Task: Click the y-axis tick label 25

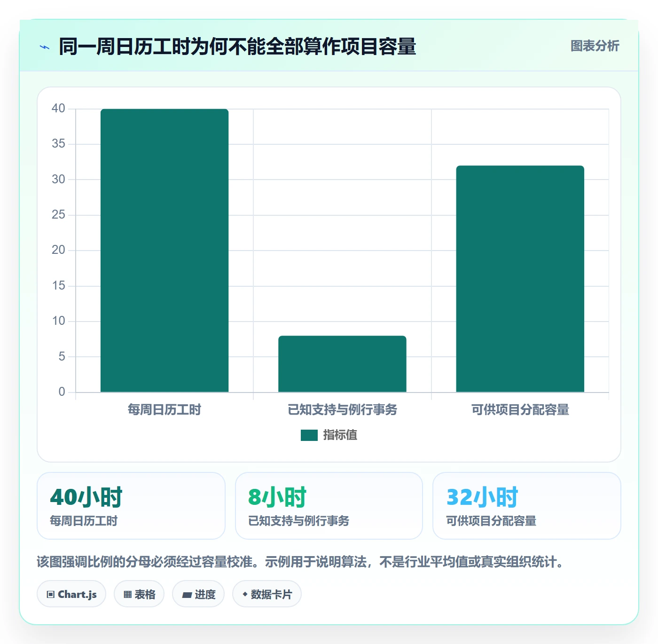Action: click(x=58, y=215)
